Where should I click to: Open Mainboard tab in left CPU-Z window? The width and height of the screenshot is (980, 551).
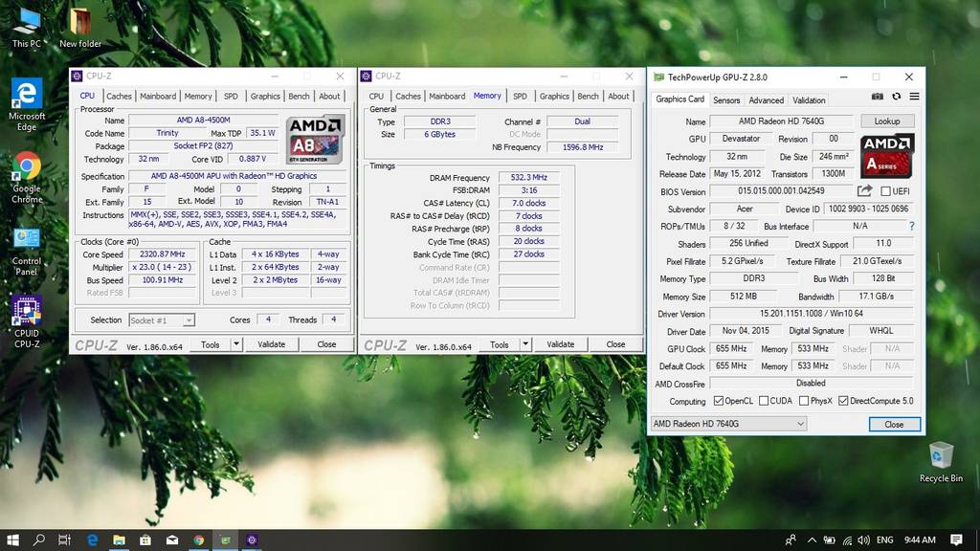[158, 97]
